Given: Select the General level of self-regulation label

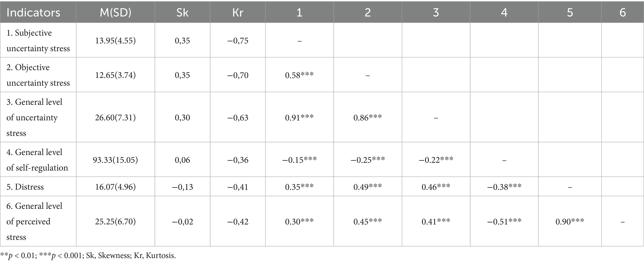Looking at the screenshot, I should pyautogui.click(x=37, y=160).
